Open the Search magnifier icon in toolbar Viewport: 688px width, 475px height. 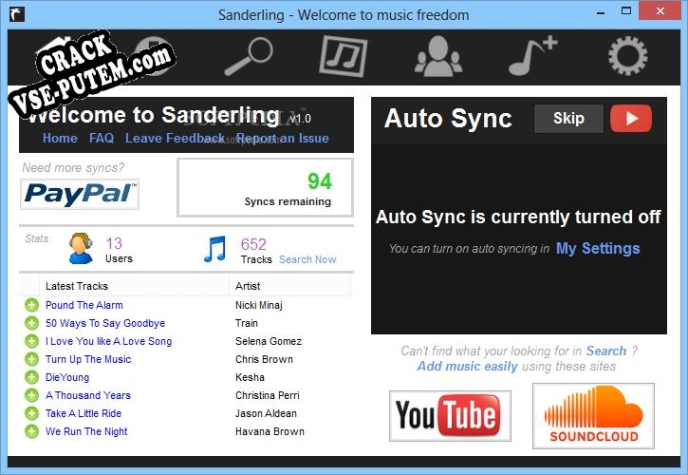248,56
